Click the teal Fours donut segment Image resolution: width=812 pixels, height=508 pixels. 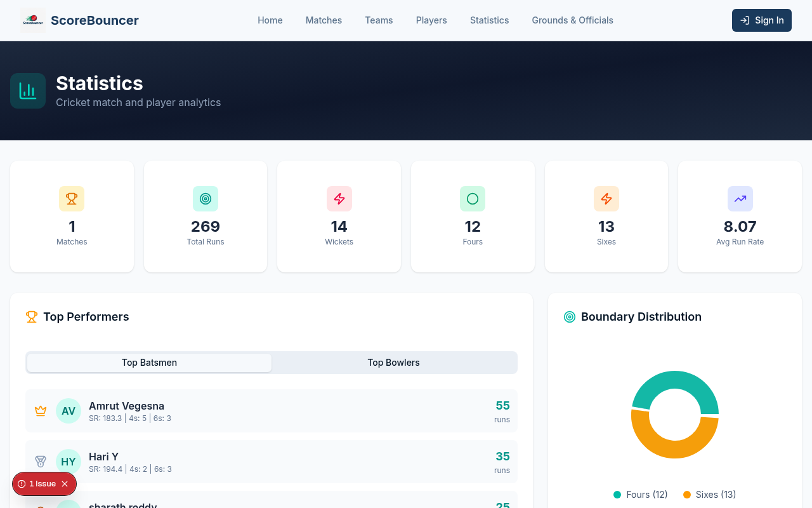675,380
